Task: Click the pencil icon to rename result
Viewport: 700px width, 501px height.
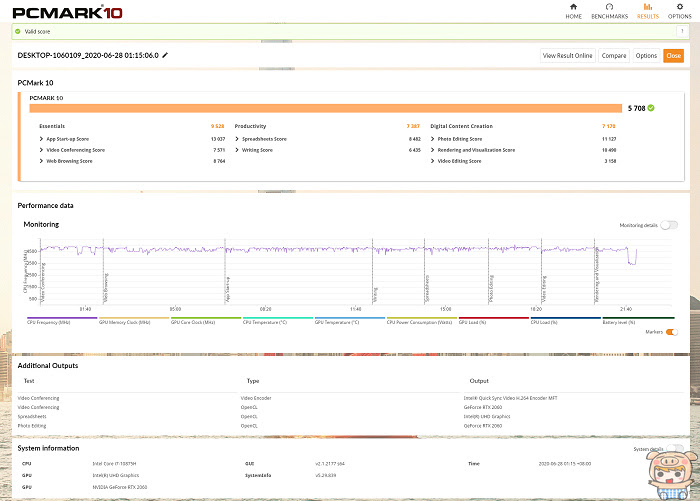Action: point(165,55)
